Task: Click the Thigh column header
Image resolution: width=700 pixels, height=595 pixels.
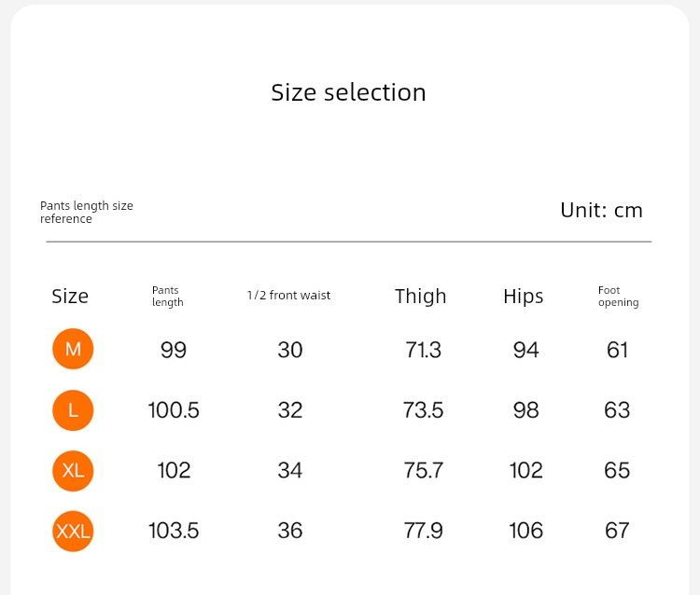Action: click(420, 297)
